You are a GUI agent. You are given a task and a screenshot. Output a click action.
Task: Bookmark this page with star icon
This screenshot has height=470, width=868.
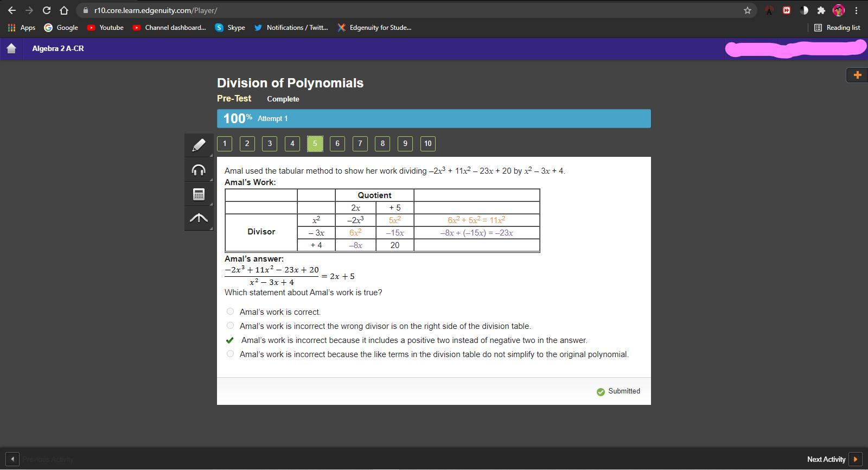(747, 10)
